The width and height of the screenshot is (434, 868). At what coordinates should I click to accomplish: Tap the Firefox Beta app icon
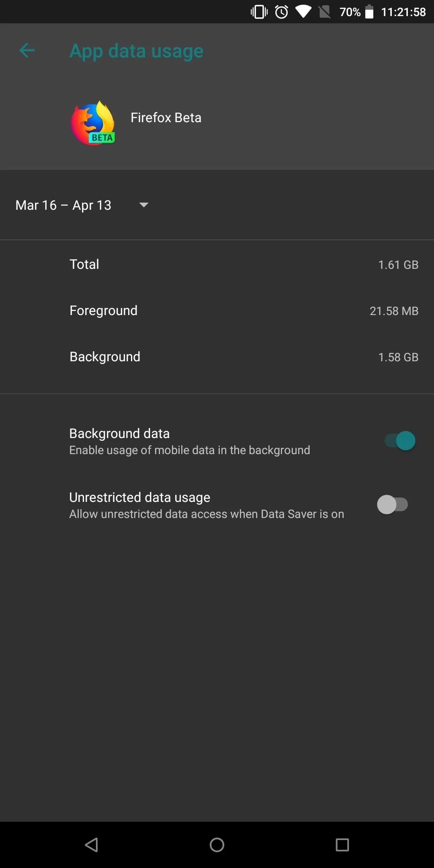(93, 123)
